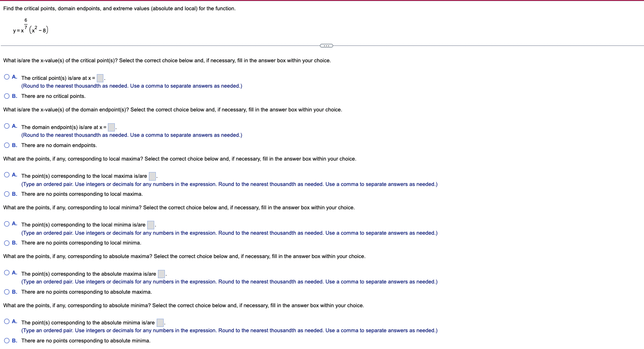Click the critical points question prompt text
The image size is (644, 349).
(x=167, y=61)
